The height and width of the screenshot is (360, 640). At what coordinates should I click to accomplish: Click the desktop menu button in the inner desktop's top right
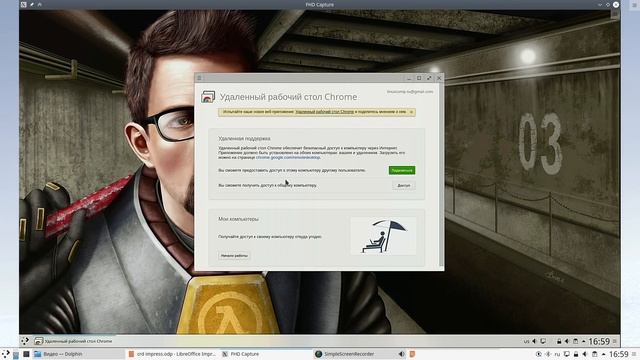pos(615,15)
